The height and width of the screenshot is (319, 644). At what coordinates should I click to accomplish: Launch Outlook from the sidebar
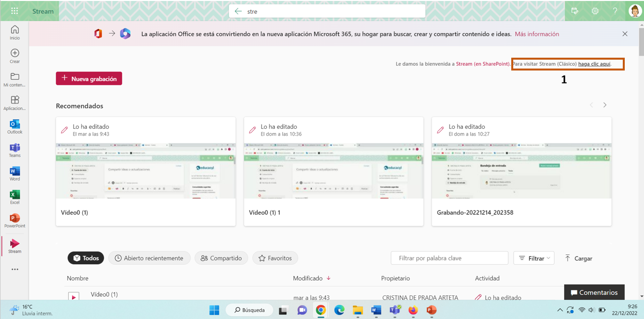point(15,127)
